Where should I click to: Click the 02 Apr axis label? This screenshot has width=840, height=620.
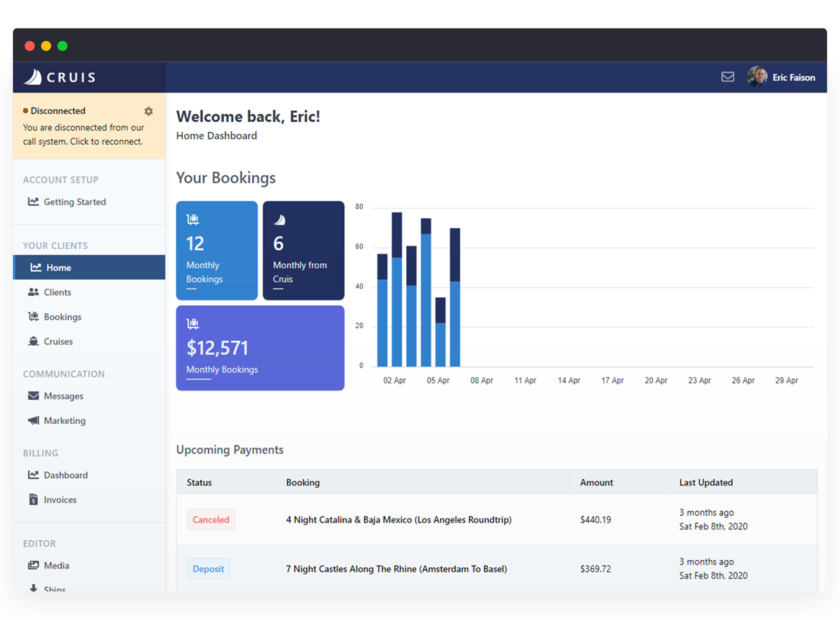[x=394, y=381]
